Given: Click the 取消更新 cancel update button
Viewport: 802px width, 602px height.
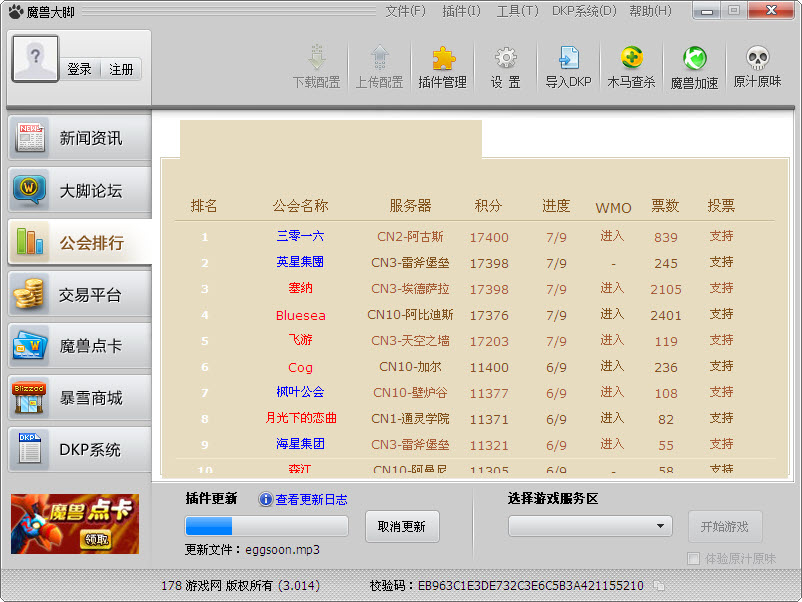Looking at the screenshot, I should [x=401, y=526].
